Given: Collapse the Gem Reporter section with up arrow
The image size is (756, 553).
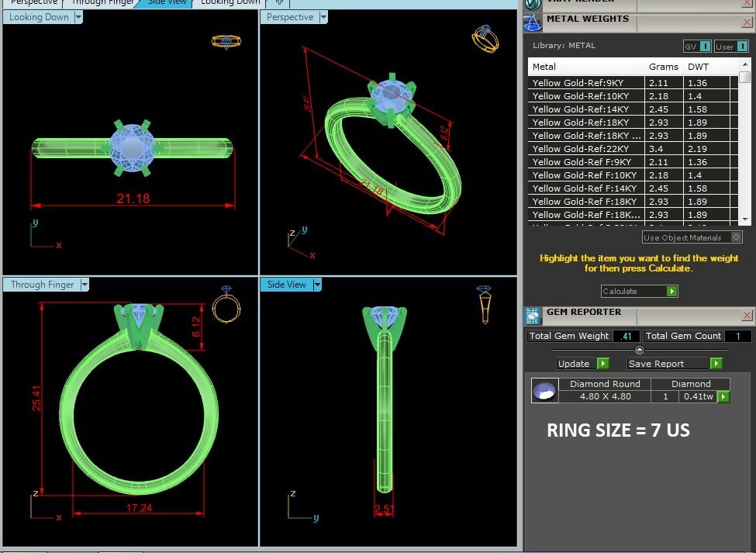Looking at the screenshot, I should point(640,350).
